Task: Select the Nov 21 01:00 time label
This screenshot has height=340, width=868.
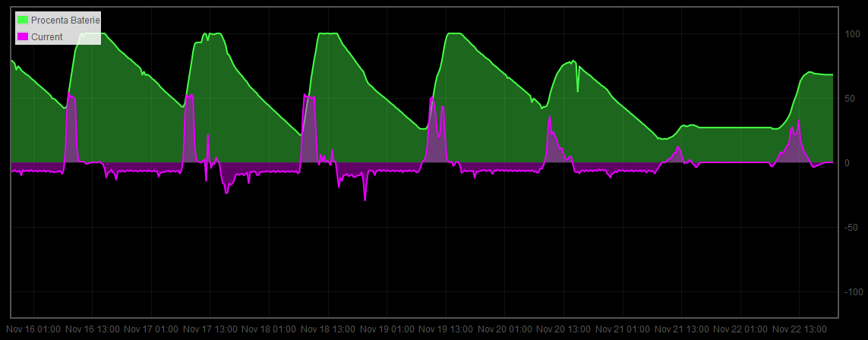Action: point(622,329)
